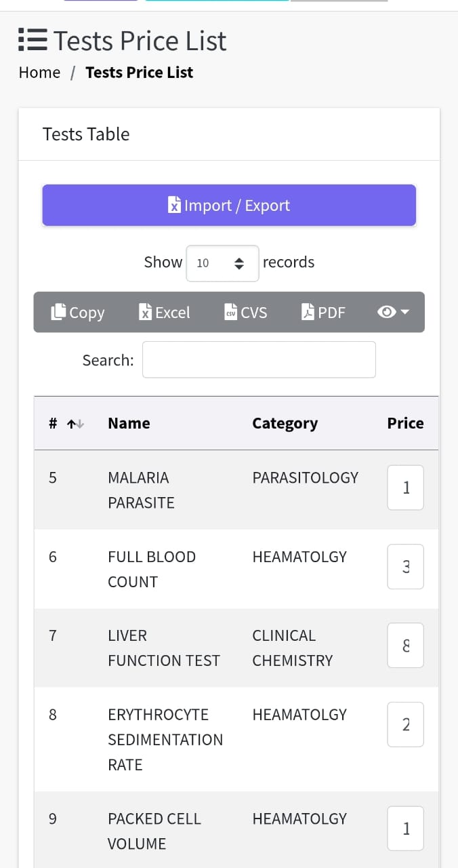Sort table by the # column arrows
Viewport: 458px width, 868px height.
75,424
